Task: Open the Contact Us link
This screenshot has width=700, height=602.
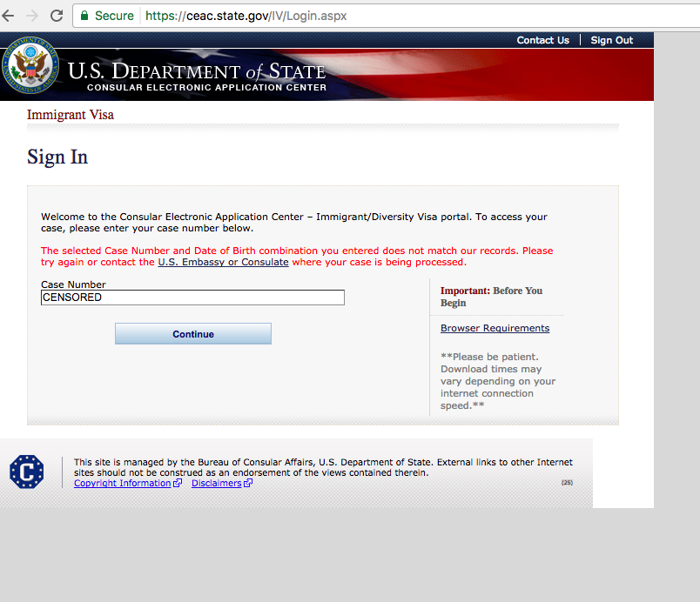Action: tap(543, 40)
